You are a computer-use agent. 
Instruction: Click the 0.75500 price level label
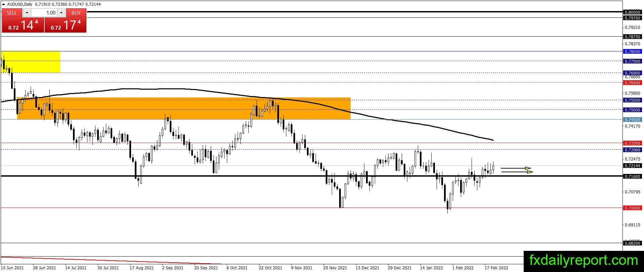[x=632, y=100]
